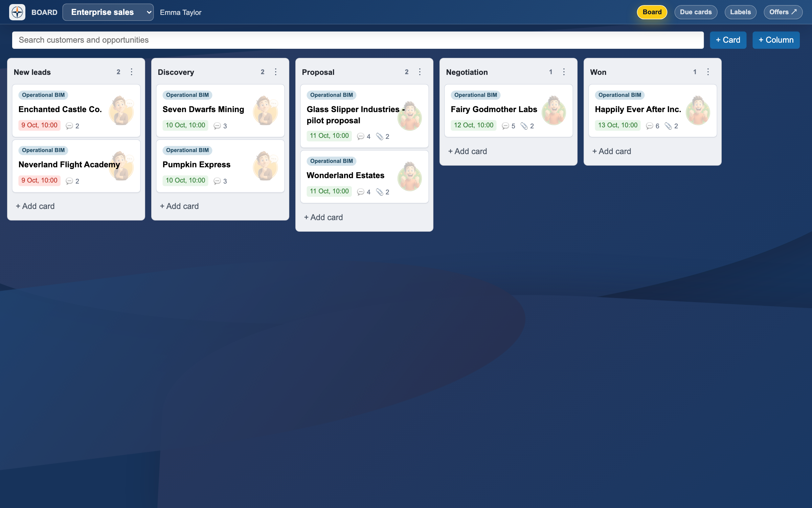812x508 pixels.
Task: Click comments icon on Happily Ever After Inc.
Action: click(650, 126)
